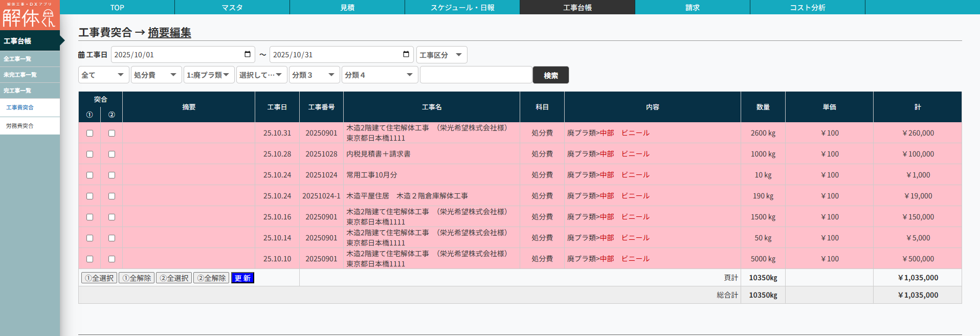Tick checkbox ② for row 25.10.14
The image size is (980, 336).
click(112, 238)
